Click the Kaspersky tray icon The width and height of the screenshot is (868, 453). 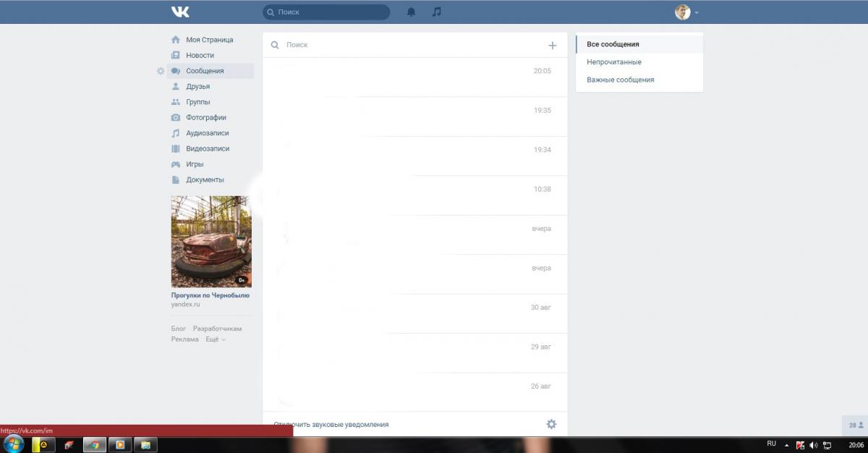click(801, 445)
